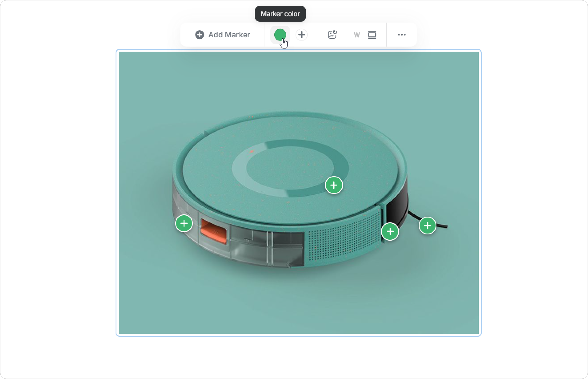
Task: Click the teal background above the vacuum
Action: point(295,81)
